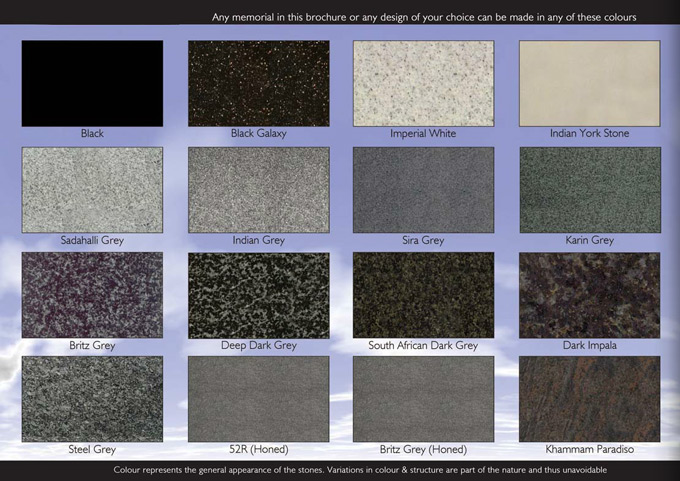Select the Steel Grey stone sample

pyautogui.click(x=92, y=399)
